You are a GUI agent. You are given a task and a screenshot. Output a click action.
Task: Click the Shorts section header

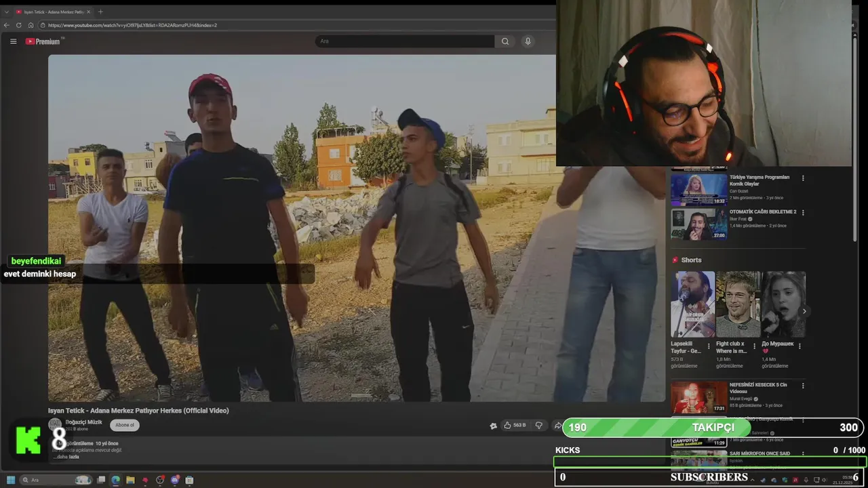pyautogui.click(x=691, y=260)
